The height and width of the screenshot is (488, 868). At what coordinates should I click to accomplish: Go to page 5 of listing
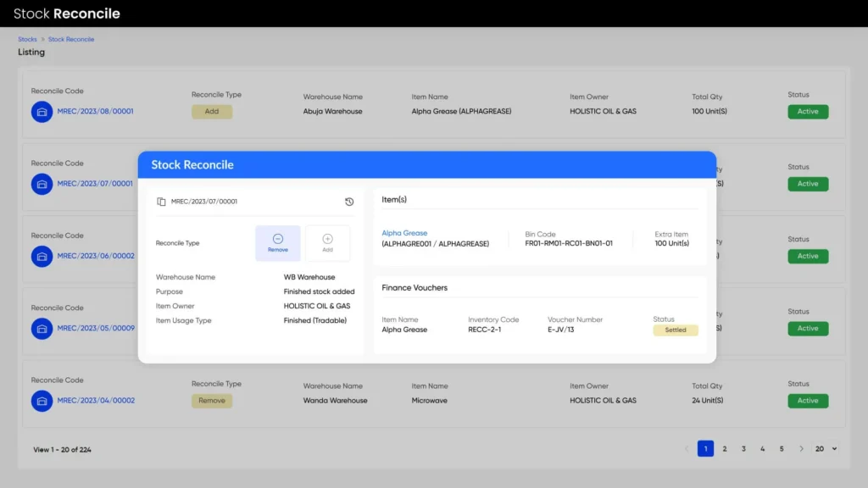782,449
